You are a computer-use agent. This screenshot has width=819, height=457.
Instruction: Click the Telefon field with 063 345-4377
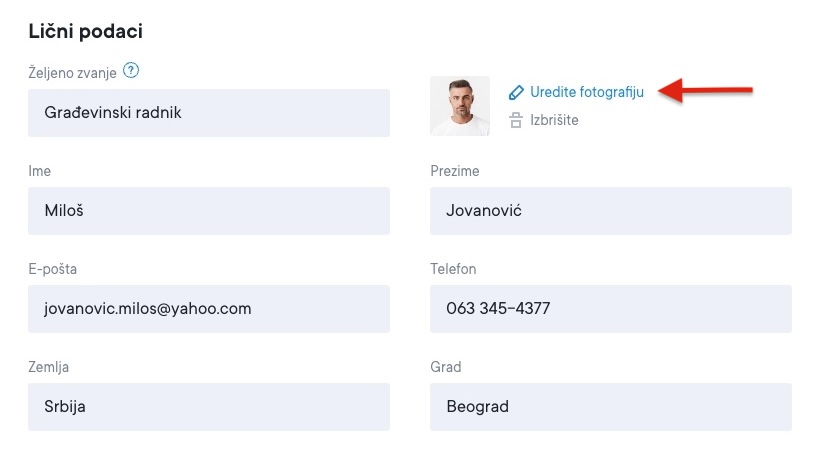(610, 309)
